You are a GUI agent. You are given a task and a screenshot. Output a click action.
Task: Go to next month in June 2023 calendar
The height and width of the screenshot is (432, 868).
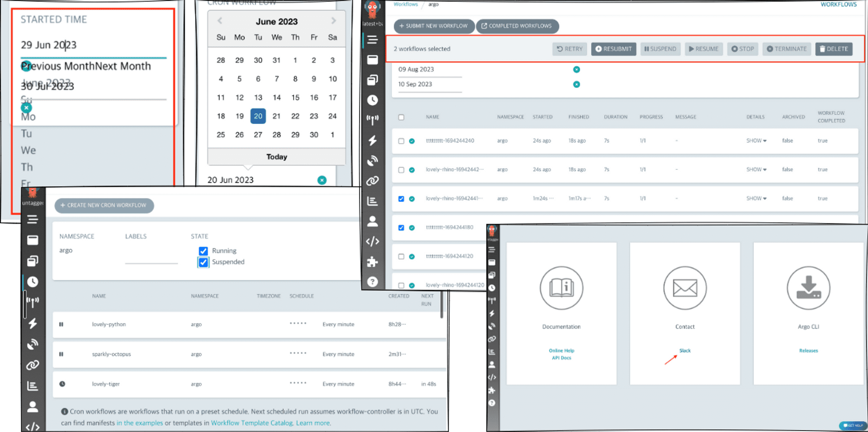point(333,21)
